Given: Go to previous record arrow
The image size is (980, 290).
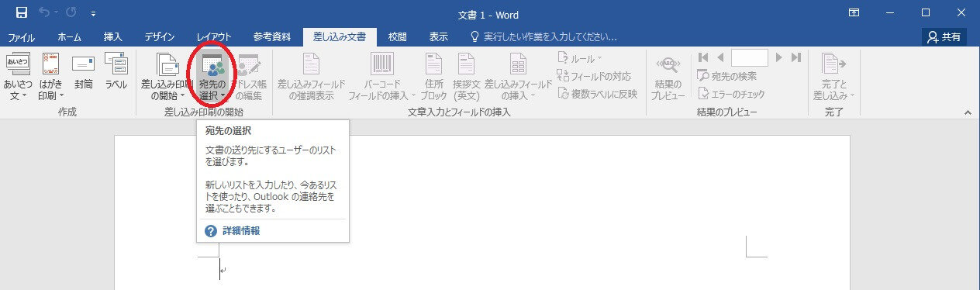Looking at the screenshot, I should tap(720, 57).
